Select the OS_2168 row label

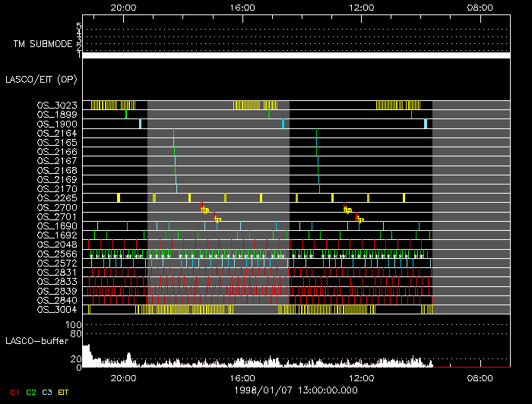(57, 170)
